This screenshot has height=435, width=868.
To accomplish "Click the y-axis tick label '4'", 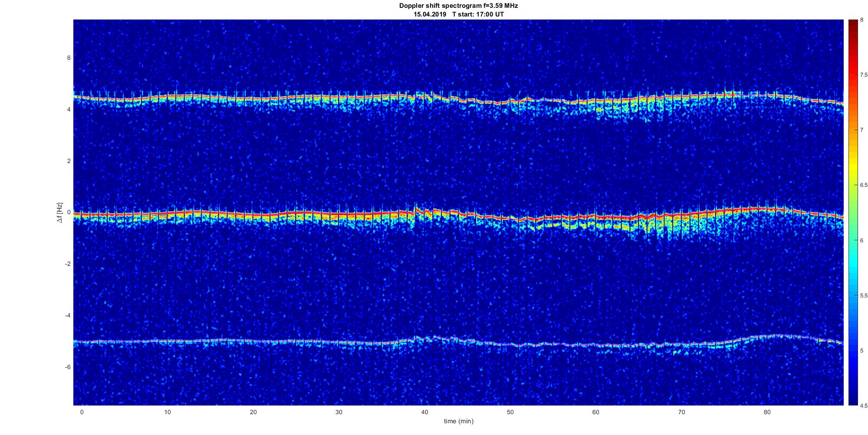I will pos(69,110).
